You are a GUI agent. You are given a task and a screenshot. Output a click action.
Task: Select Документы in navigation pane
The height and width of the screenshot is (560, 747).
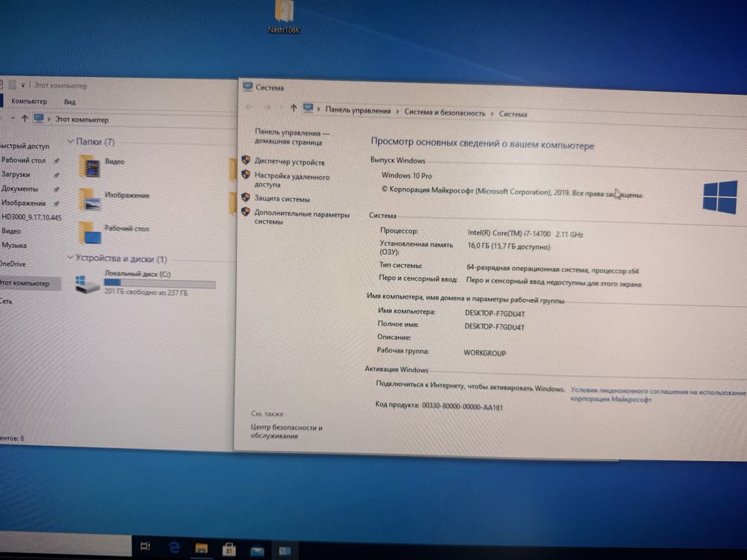(19, 189)
